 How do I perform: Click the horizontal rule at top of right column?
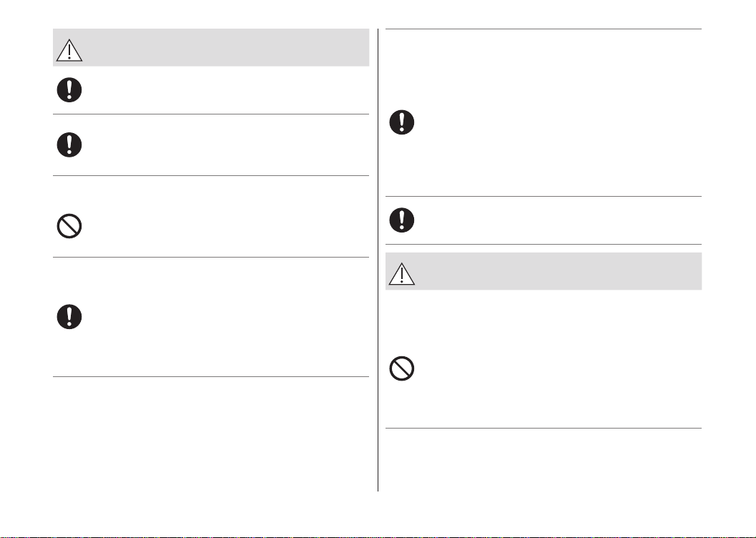(x=544, y=29)
